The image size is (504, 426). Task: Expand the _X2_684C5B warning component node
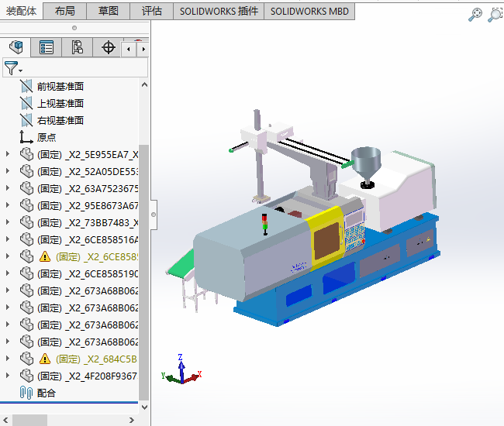8,359
